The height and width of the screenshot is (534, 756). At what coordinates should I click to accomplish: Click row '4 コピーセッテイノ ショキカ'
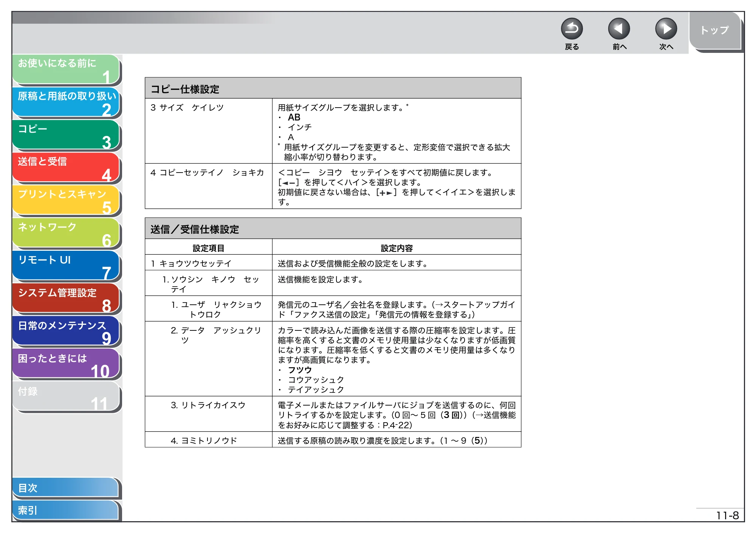(333, 186)
